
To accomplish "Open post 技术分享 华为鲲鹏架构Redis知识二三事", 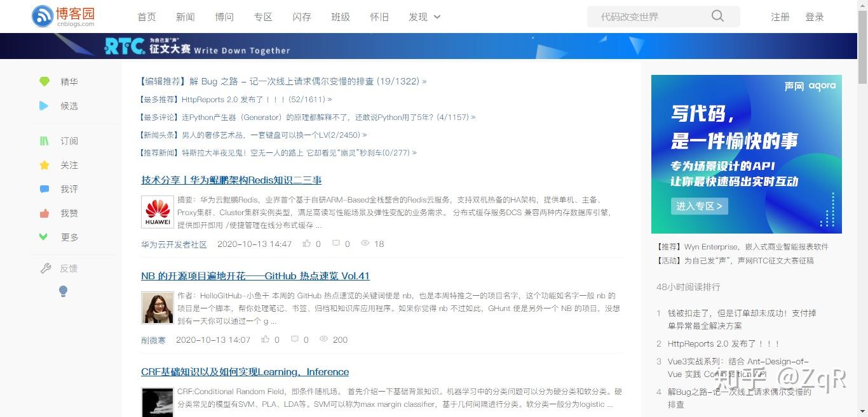I will (231, 180).
